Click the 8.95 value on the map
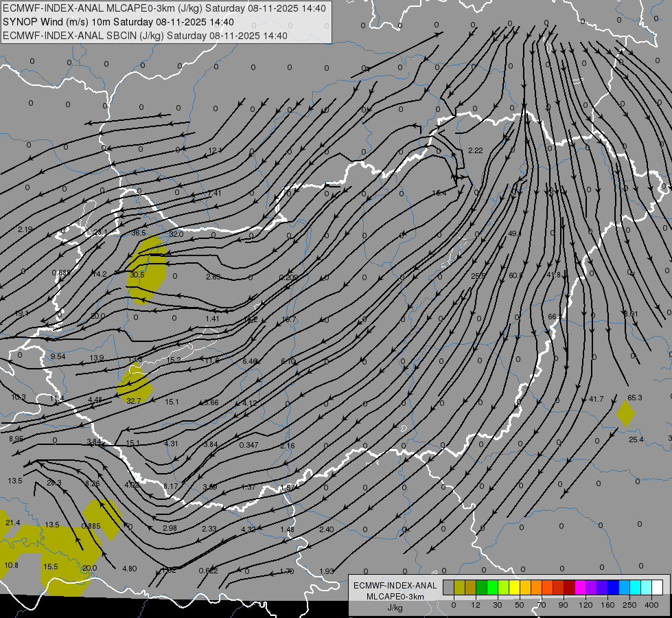The height and width of the screenshot is (618, 672). click(x=16, y=439)
